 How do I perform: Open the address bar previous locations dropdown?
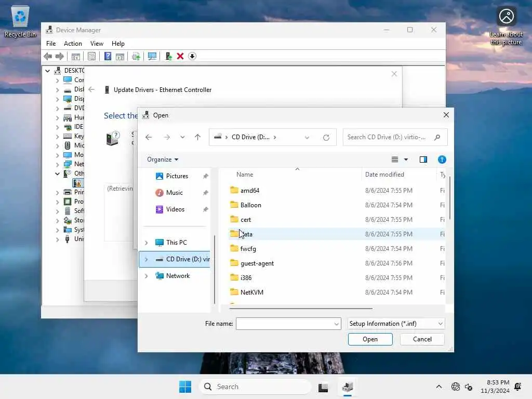(x=307, y=137)
